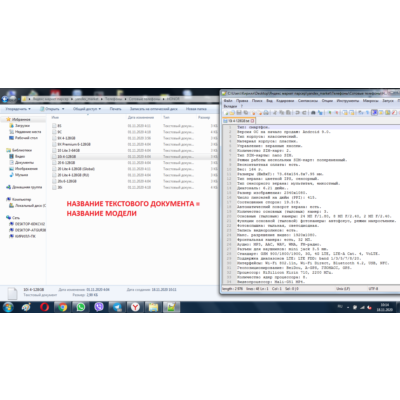Screen dimensions: 400x400
Task: Select Документы in the Libraries tree
Action: click(x=24, y=163)
